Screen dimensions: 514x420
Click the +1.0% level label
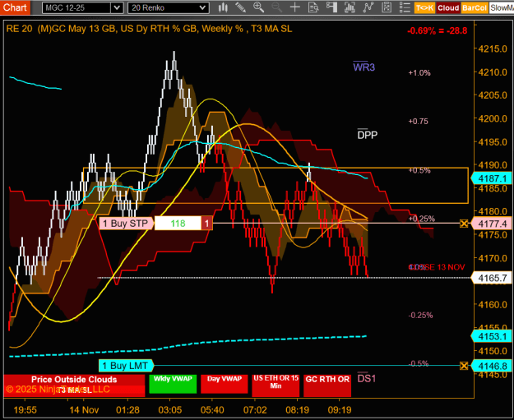coord(419,72)
